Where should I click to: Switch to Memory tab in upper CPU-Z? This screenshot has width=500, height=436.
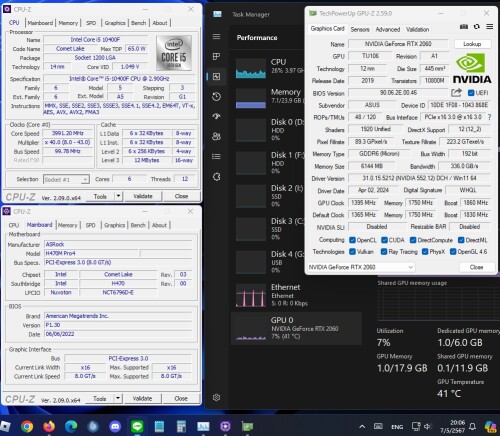[68, 23]
